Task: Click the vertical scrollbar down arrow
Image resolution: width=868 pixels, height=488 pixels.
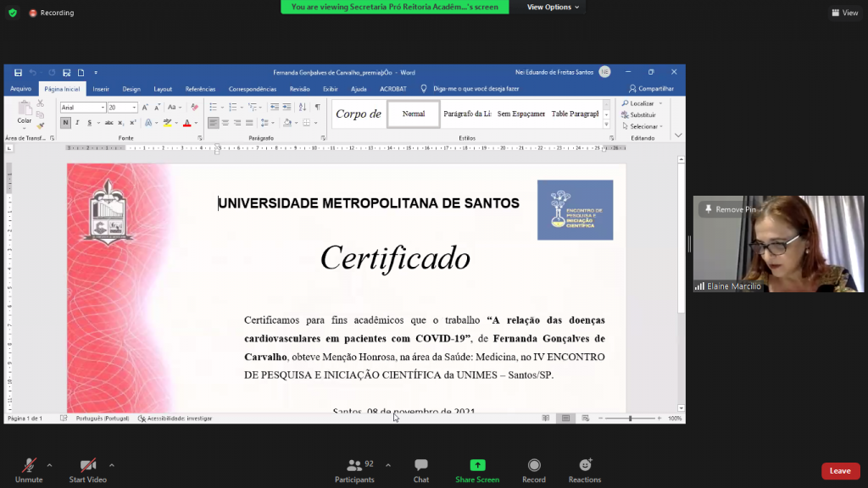Action: (x=681, y=408)
